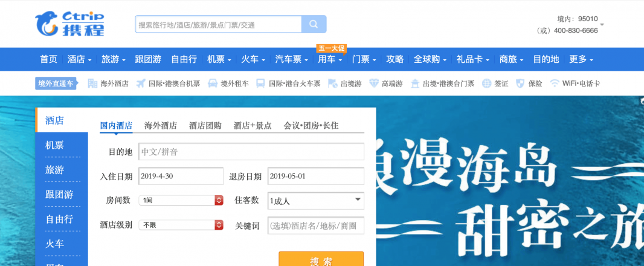Click the 五一大促 promo badge
644x266 pixels.
click(x=331, y=48)
